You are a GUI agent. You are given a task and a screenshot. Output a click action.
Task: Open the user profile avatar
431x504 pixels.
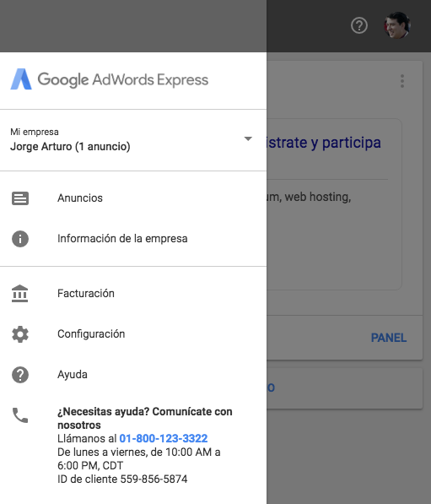397,25
